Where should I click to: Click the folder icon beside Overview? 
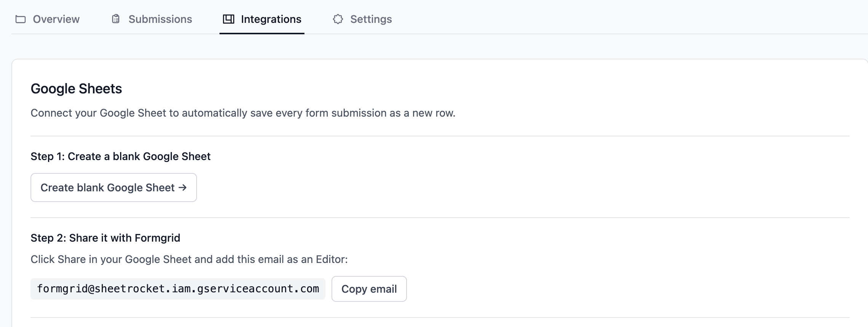pyautogui.click(x=21, y=19)
